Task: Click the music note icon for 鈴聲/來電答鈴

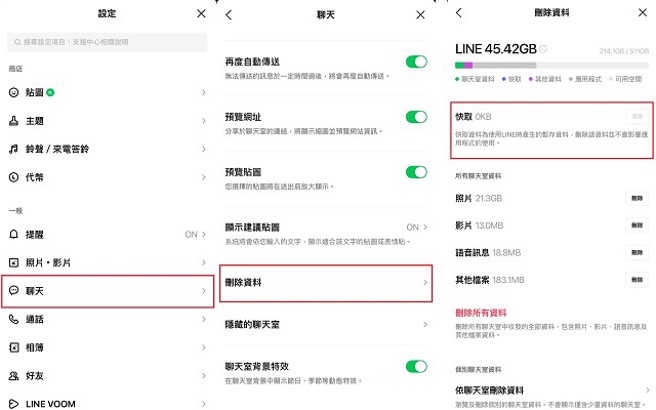Action: click(14, 149)
